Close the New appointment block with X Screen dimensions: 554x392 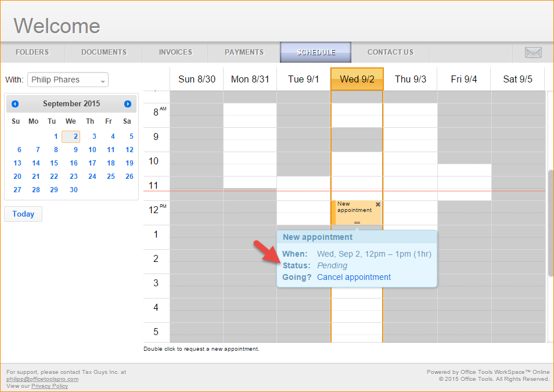pos(378,204)
